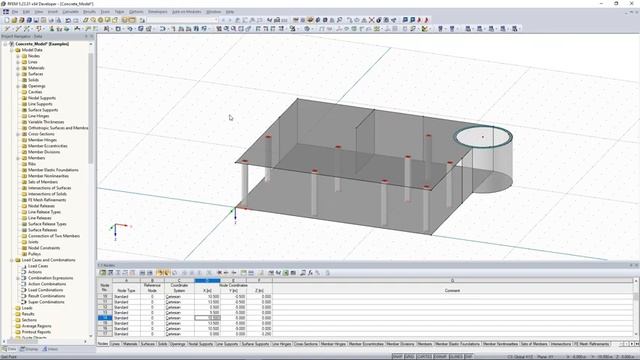Toggle DXF in the status bar
The width and height of the screenshot is (640, 360).
469,357
